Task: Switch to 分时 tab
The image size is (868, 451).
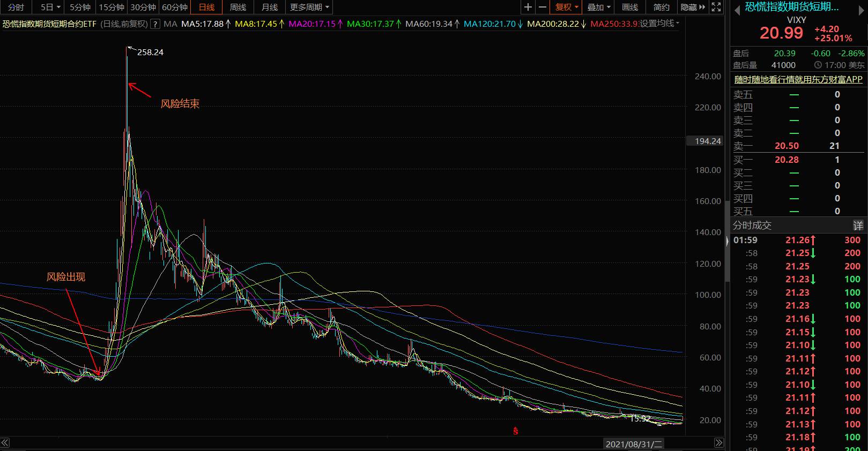Action: coord(16,7)
